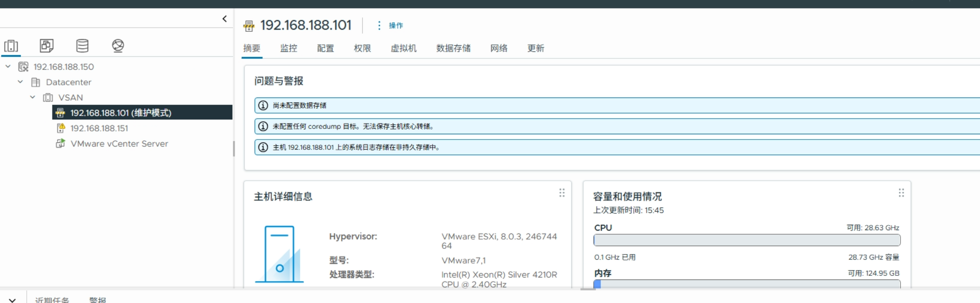Click memory 可用: 124.95 GB value
The height and width of the screenshot is (303, 980).
pos(874,273)
